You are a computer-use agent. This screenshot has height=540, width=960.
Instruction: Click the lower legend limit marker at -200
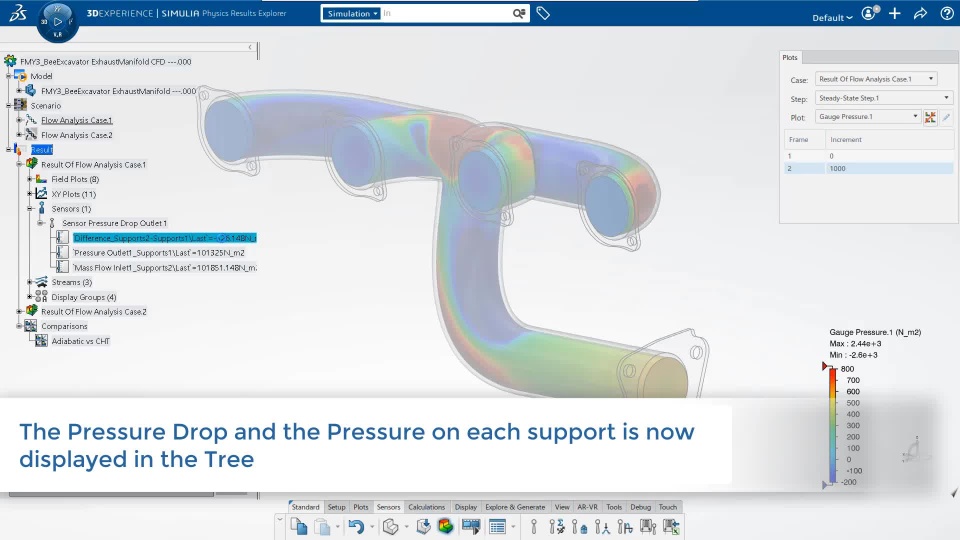tap(825, 484)
